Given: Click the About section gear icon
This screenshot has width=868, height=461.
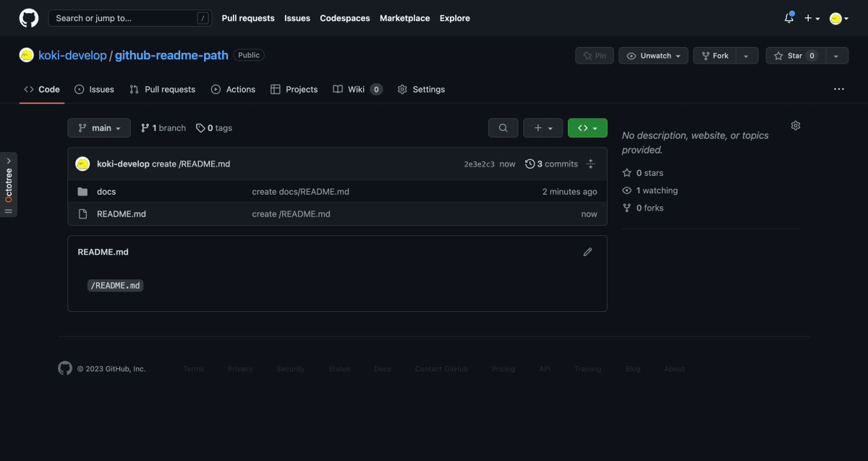Looking at the screenshot, I should tap(796, 126).
